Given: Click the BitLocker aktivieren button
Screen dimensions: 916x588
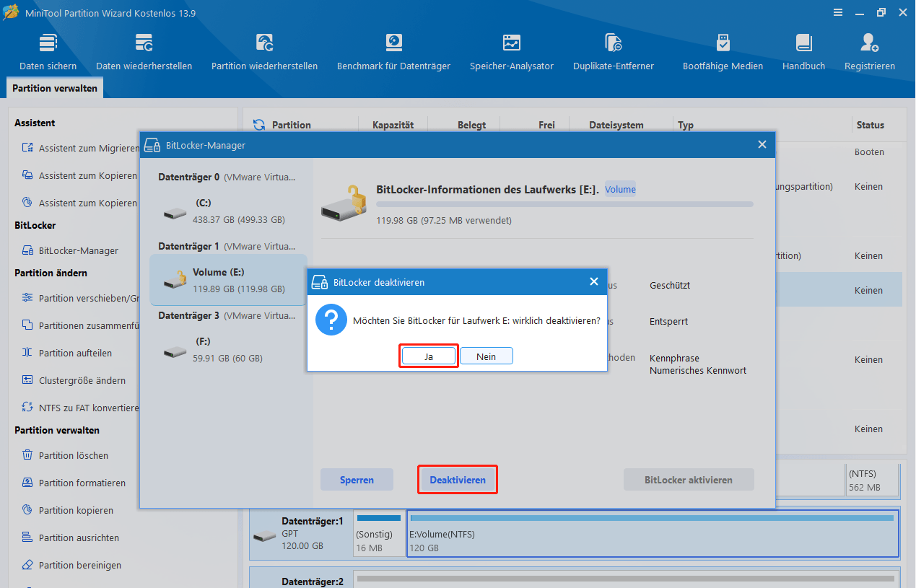Looking at the screenshot, I should click(x=689, y=480).
